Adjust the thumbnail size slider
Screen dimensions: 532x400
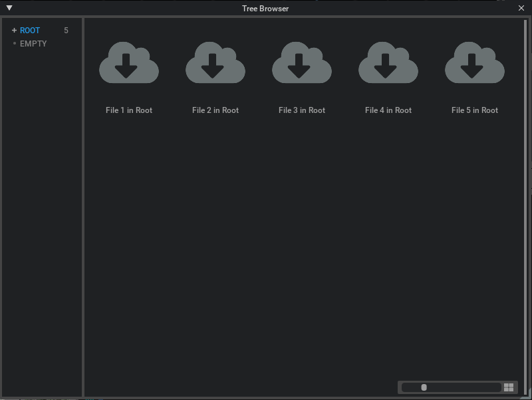pyautogui.click(x=424, y=387)
